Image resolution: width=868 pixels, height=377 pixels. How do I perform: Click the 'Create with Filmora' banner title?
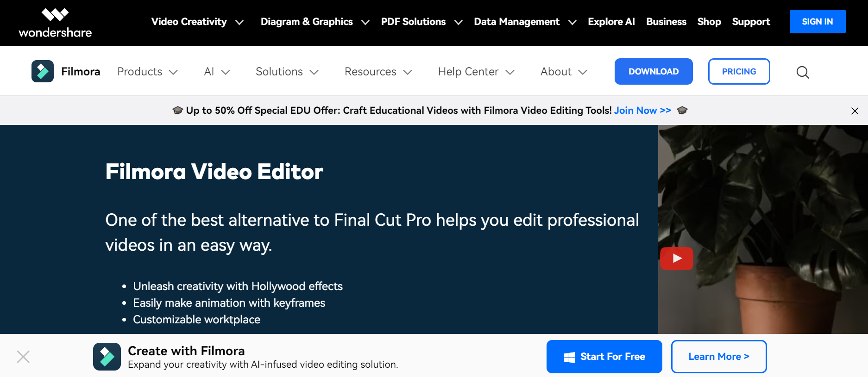tap(186, 351)
